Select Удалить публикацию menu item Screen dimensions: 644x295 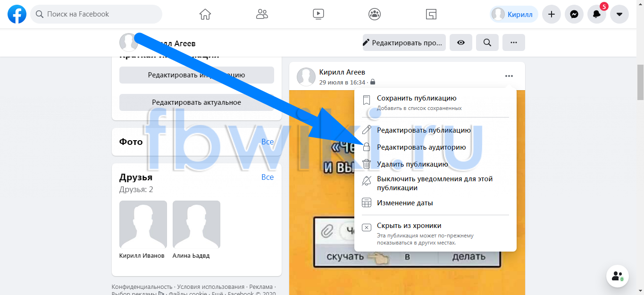pyautogui.click(x=435, y=164)
